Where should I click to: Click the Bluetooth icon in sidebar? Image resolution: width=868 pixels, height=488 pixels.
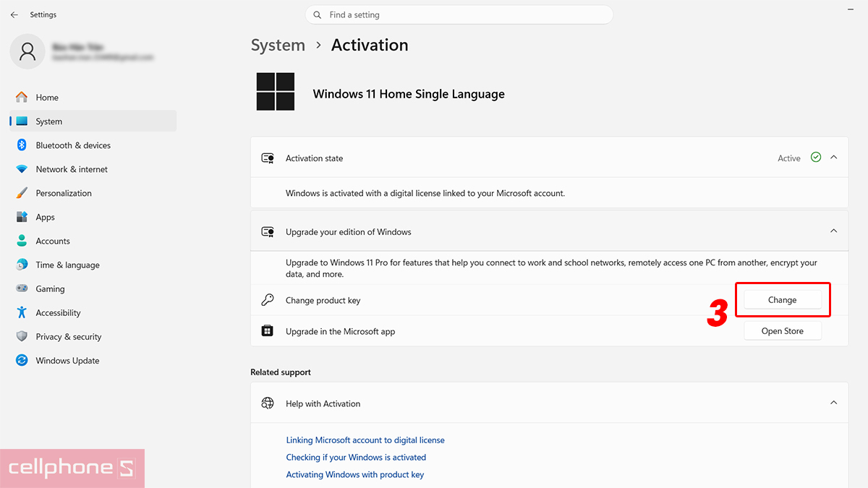[x=22, y=145]
